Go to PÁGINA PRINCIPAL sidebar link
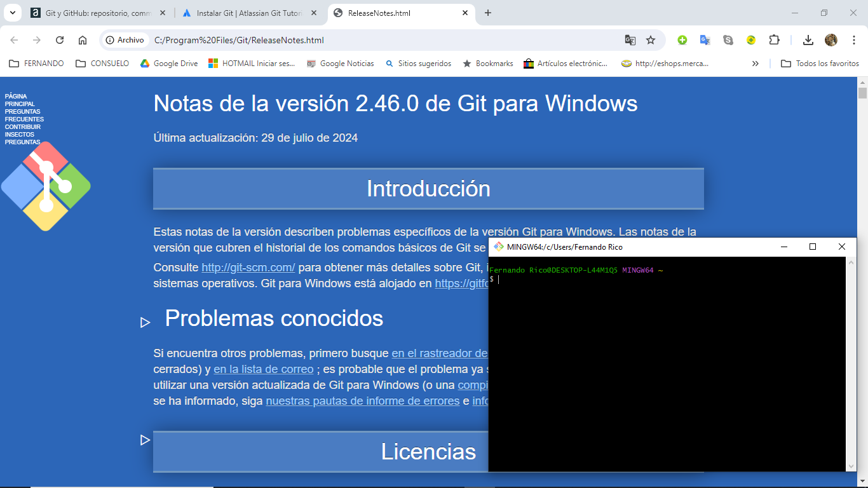Image resolution: width=868 pixels, height=488 pixels. pyautogui.click(x=20, y=100)
